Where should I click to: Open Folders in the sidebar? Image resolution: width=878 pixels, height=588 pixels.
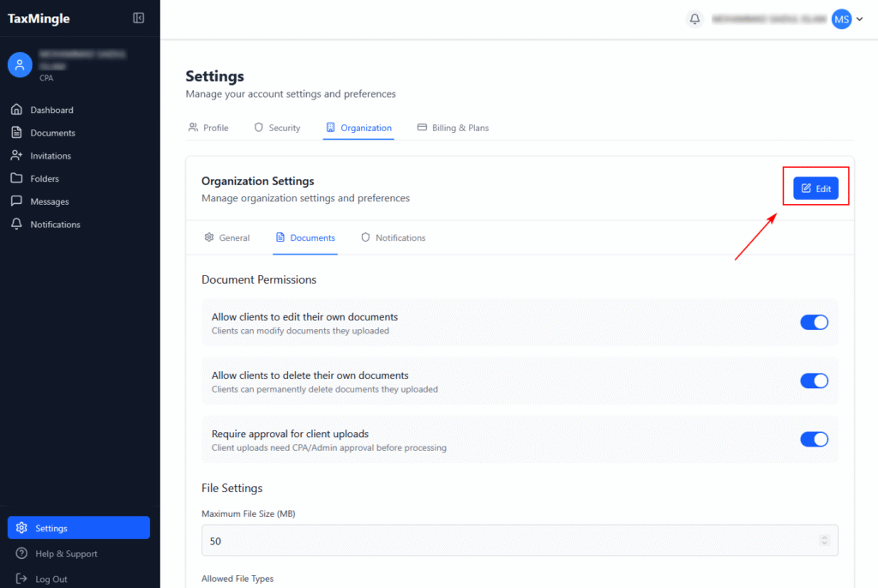45,178
